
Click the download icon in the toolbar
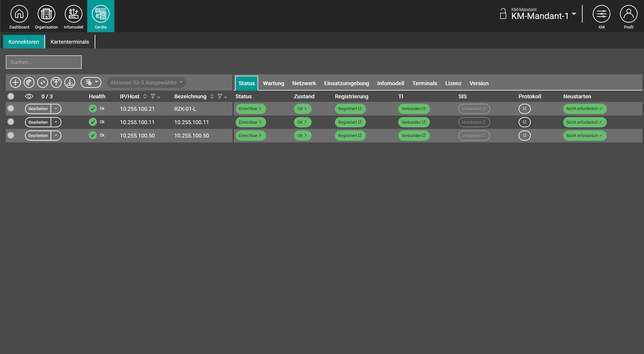(69, 82)
